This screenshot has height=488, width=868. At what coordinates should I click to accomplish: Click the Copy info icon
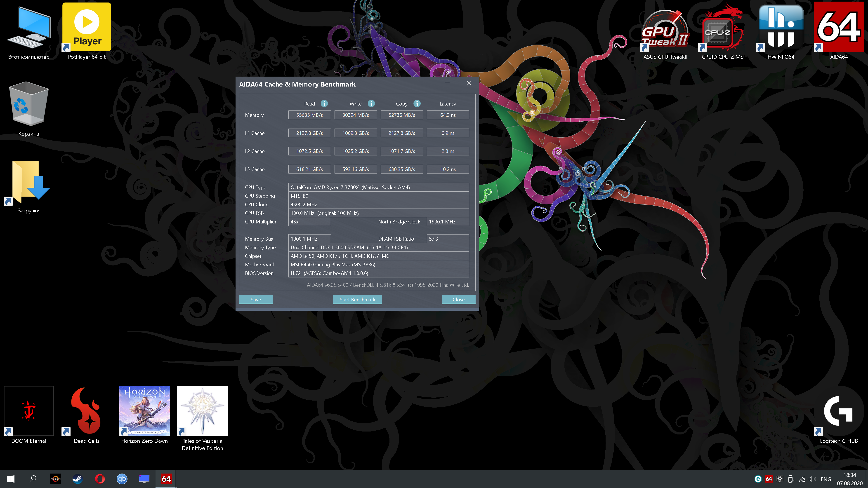coord(417,103)
